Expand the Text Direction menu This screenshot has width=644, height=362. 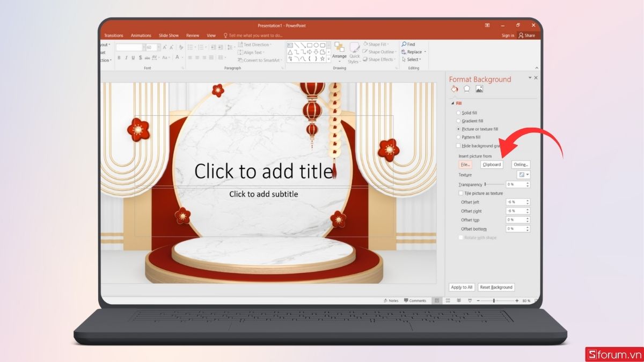[257, 45]
